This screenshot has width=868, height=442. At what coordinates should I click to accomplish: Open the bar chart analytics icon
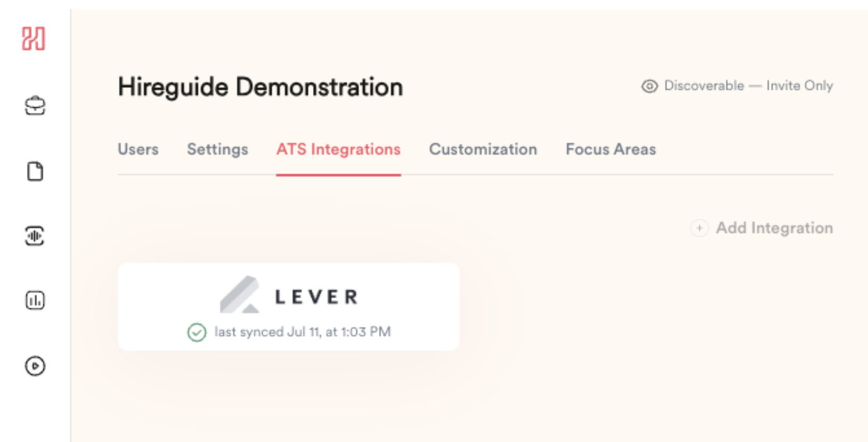35,300
